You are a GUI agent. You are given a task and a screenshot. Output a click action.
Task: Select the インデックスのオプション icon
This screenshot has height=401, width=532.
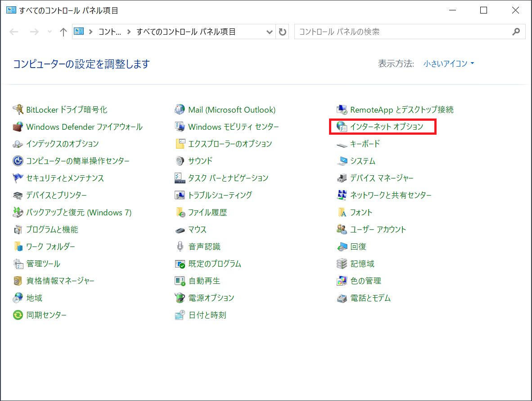tap(18, 144)
